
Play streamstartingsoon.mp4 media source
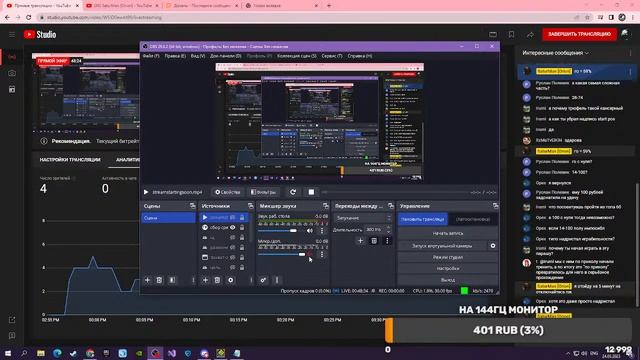[146, 192]
